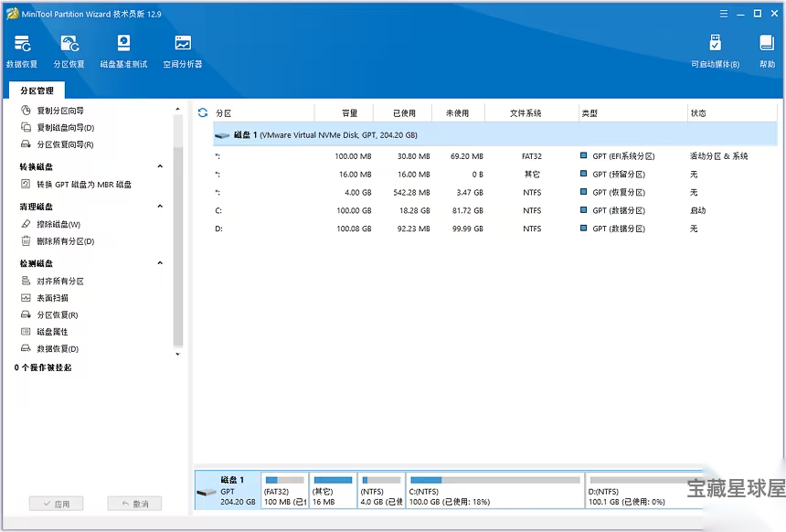Viewport: 786px width, 532px height.
Task: Select 复制磁盘向导(D) in the sidebar
Action: pyautogui.click(x=65, y=127)
